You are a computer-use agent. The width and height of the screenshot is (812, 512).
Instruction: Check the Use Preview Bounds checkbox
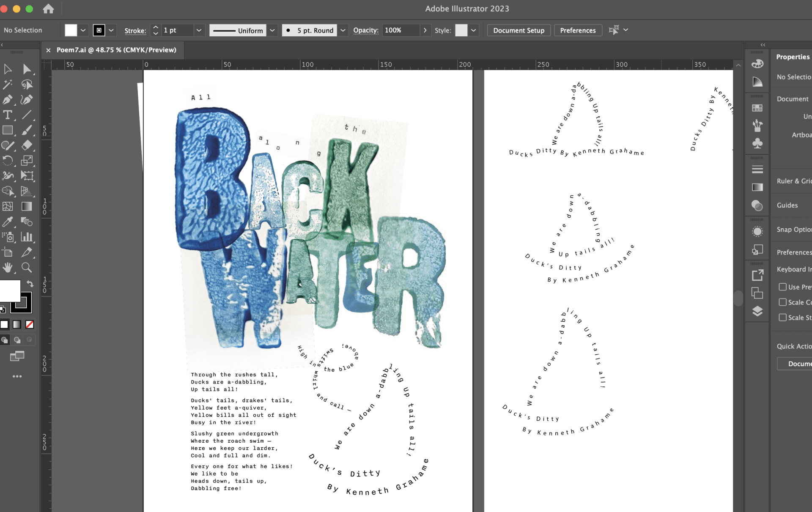pyautogui.click(x=782, y=287)
